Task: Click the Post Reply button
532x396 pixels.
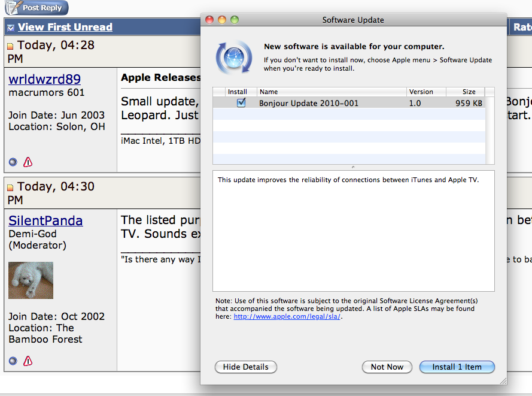Action: tap(37, 7)
